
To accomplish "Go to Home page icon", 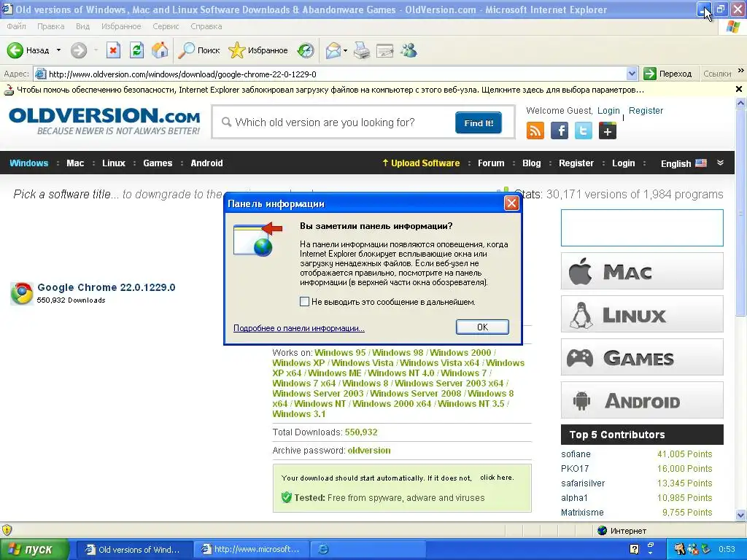I will (160, 50).
